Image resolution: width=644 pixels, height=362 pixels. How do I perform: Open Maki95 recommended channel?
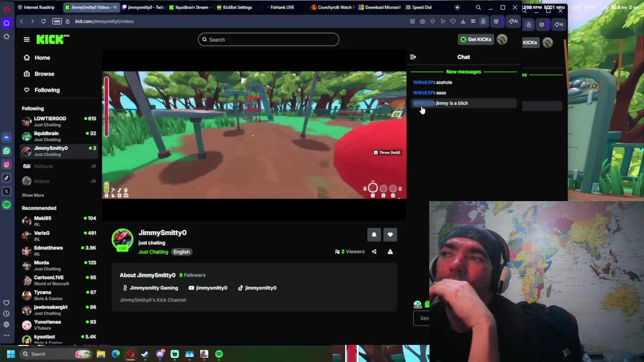pos(59,221)
